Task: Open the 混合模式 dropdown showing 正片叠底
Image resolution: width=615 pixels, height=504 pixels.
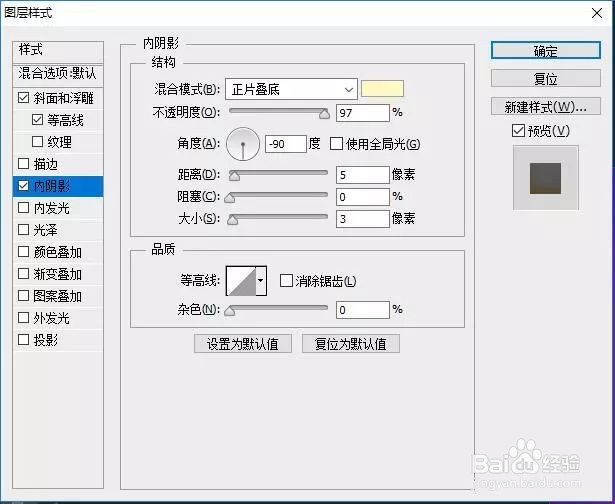Action: point(291,89)
